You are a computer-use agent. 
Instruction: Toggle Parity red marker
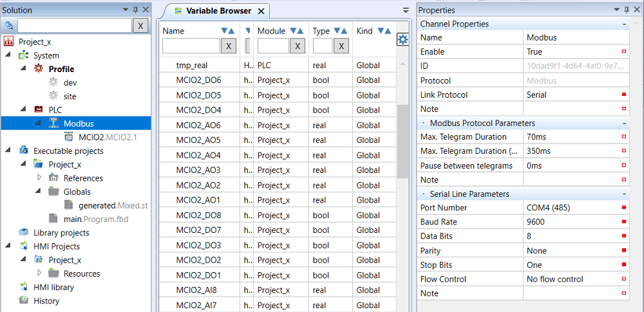(624, 250)
